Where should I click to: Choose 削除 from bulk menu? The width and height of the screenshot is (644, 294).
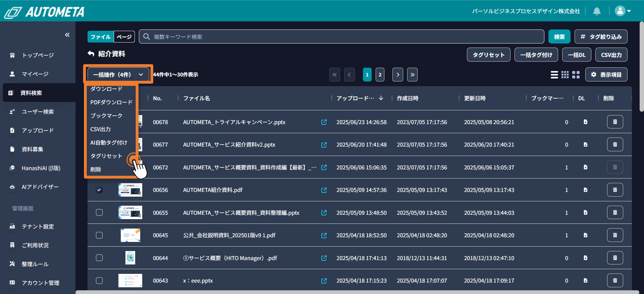click(x=95, y=169)
